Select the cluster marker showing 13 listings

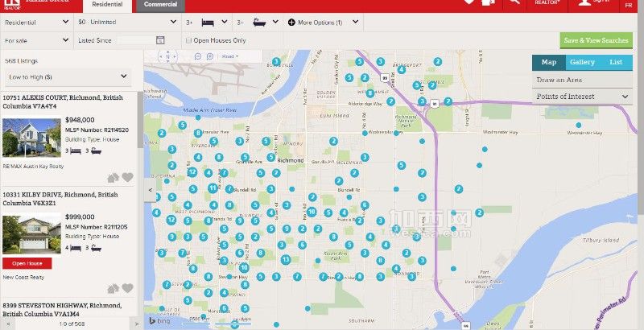(286, 260)
